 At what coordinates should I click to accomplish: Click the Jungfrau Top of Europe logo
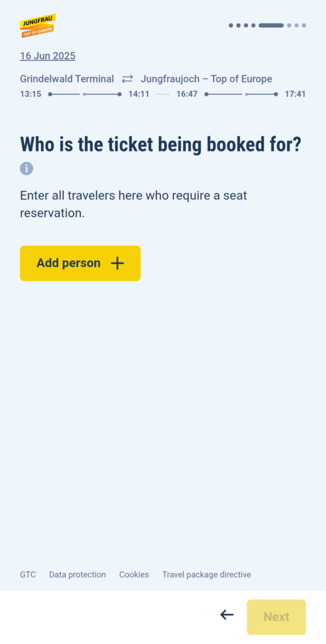(38, 26)
